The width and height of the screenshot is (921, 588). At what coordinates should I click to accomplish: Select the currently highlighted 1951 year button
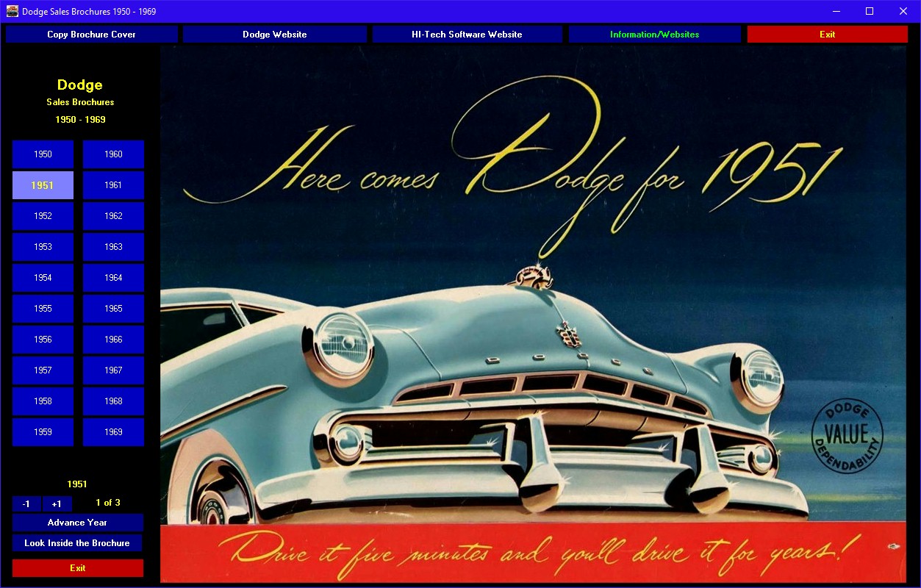[43, 185]
